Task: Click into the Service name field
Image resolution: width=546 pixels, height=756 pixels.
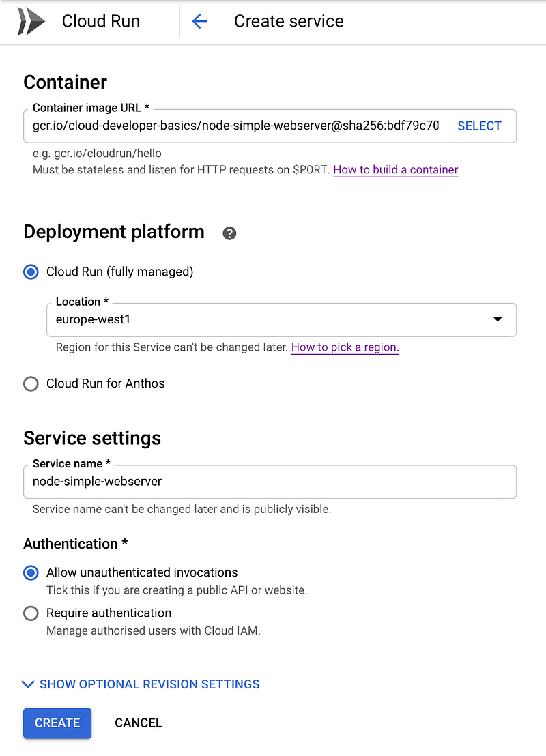Action: [270, 482]
